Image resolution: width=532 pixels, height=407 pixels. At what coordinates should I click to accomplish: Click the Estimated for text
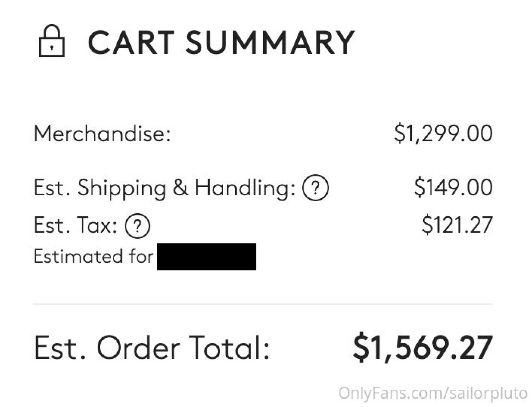coord(94,257)
